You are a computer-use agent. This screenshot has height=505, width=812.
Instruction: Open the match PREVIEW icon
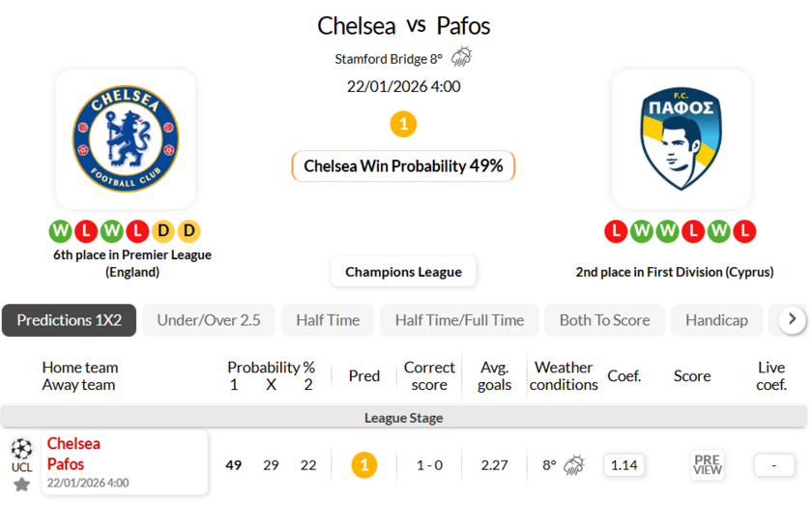click(x=708, y=465)
